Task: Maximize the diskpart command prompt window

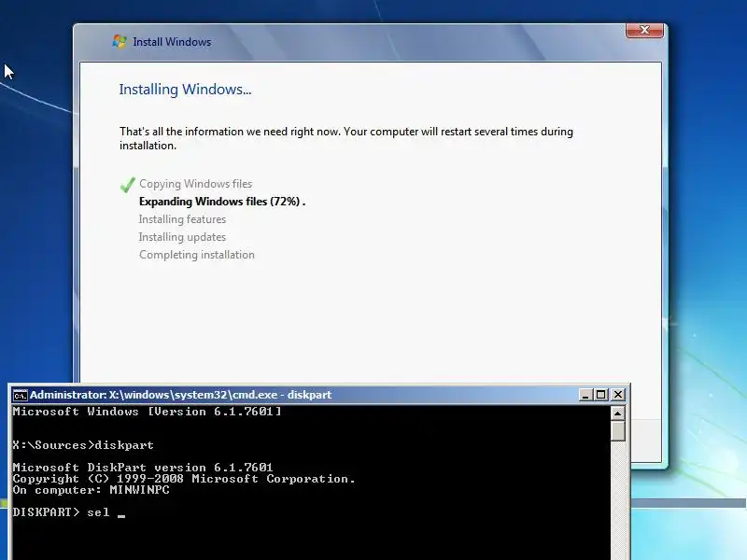Action: (601, 395)
